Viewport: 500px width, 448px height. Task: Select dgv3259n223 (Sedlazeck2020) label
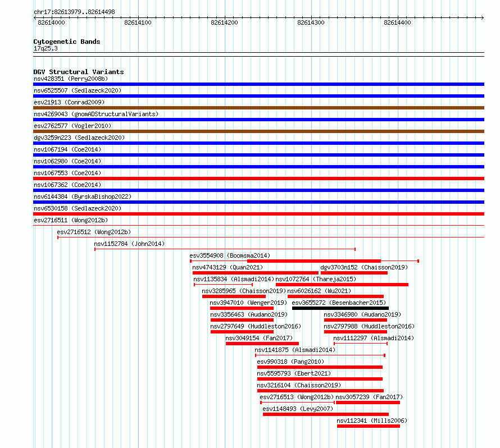click(79, 138)
